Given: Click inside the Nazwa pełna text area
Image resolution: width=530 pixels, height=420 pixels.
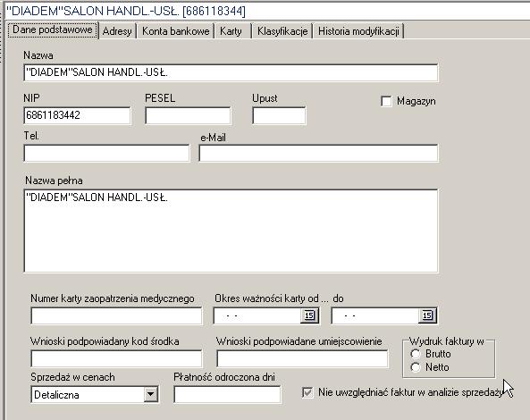Looking at the screenshot, I should [x=231, y=231].
